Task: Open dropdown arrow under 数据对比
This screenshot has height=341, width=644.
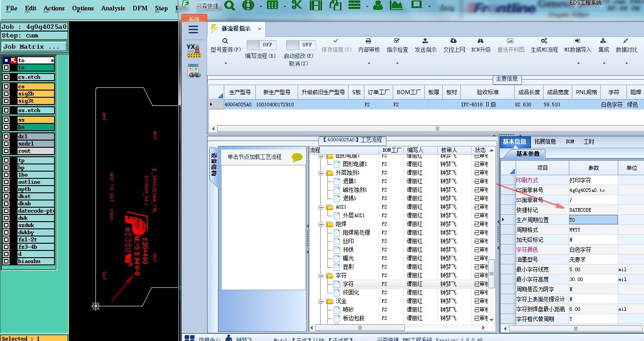Action: 626,64
